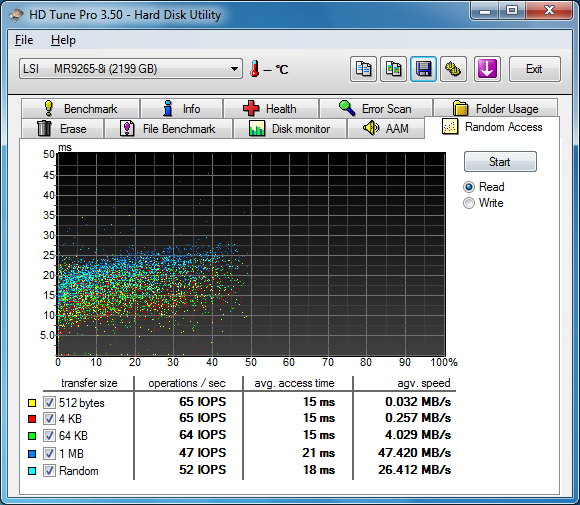Click the Start button
This screenshot has width=580, height=505.
(500, 162)
